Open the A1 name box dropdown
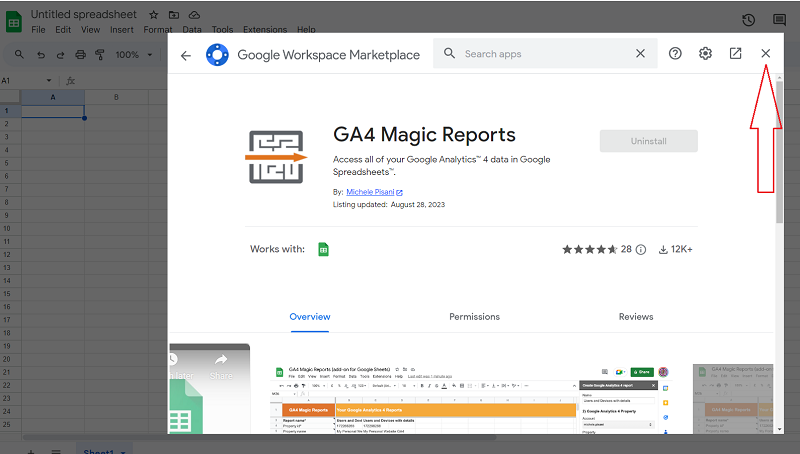 pos(49,81)
